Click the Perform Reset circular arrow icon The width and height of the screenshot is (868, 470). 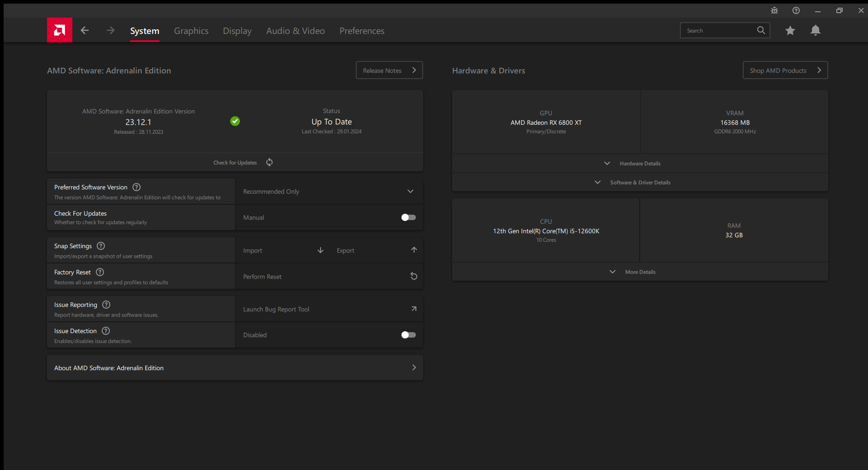pyautogui.click(x=414, y=276)
